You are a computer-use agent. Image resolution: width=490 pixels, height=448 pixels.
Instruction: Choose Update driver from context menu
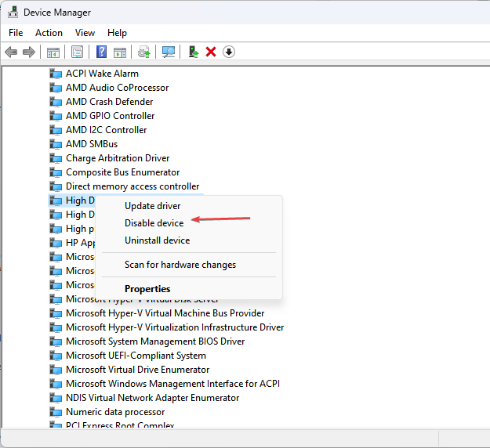click(152, 206)
